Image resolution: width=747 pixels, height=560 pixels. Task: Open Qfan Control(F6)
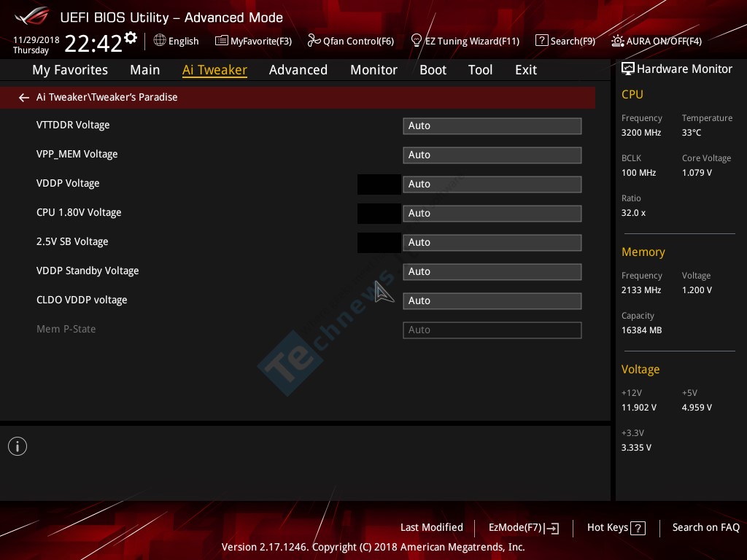pos(358,41)
